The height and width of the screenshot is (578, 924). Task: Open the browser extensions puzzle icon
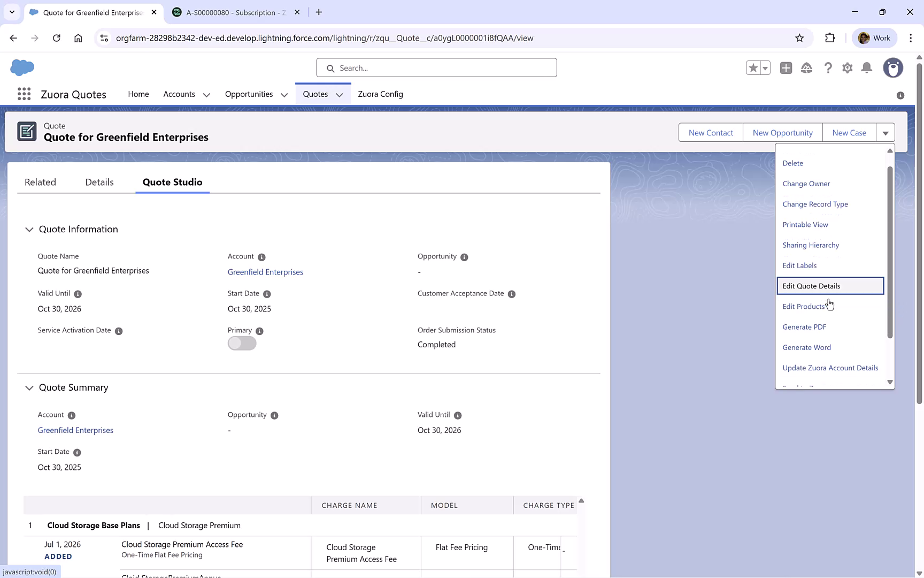[x=830, y=37]
